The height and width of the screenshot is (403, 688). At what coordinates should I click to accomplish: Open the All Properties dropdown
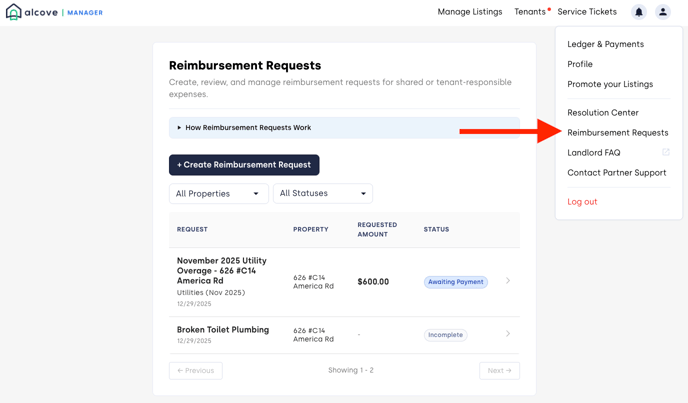(218, 194)
